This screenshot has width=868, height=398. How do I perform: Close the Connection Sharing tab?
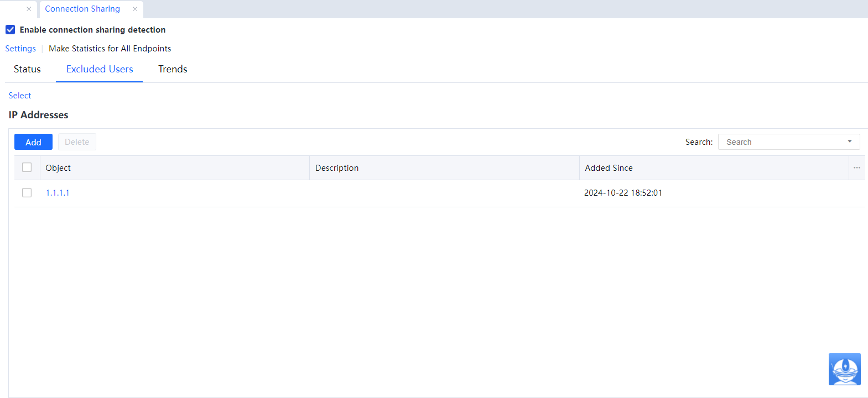[x=135, y=9]
